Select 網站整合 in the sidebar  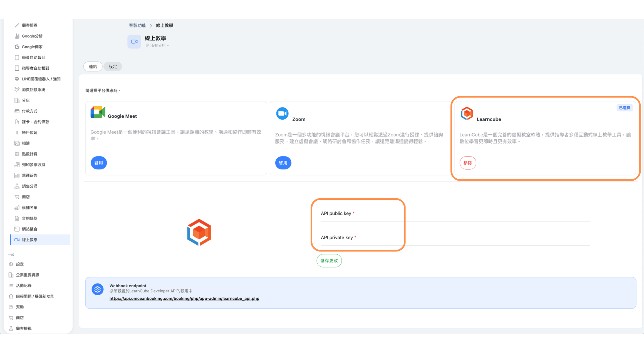click(30, 229)
